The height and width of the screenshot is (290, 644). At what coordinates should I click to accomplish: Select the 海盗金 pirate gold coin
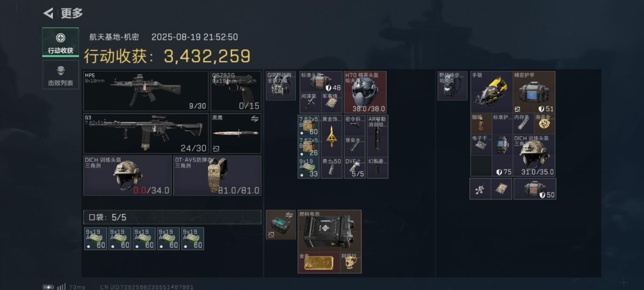544,124
